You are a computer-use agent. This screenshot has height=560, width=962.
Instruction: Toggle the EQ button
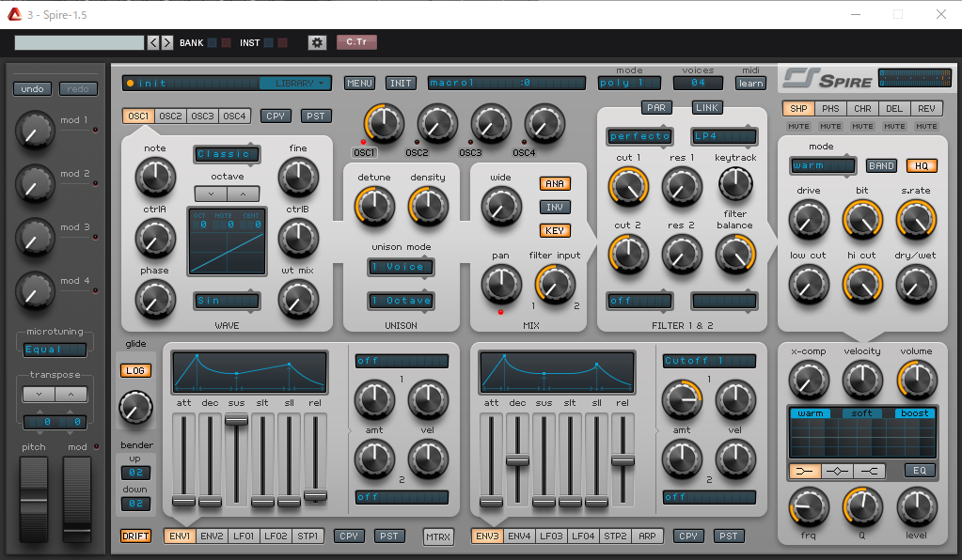click(x=920, y=471)
